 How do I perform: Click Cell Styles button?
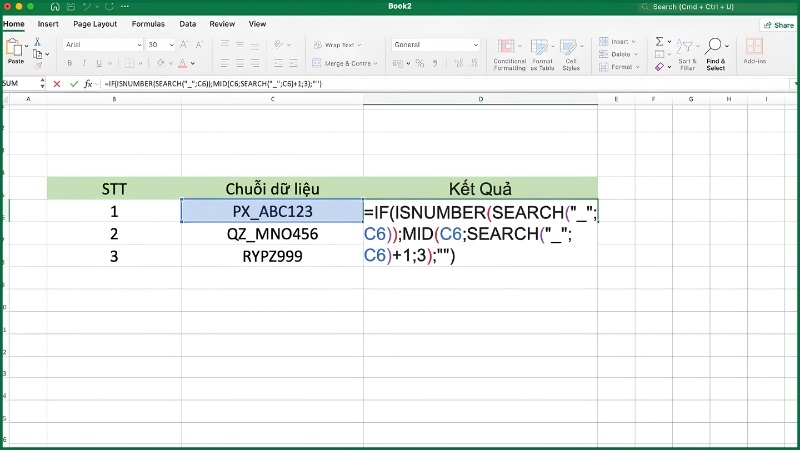[571, 55]
